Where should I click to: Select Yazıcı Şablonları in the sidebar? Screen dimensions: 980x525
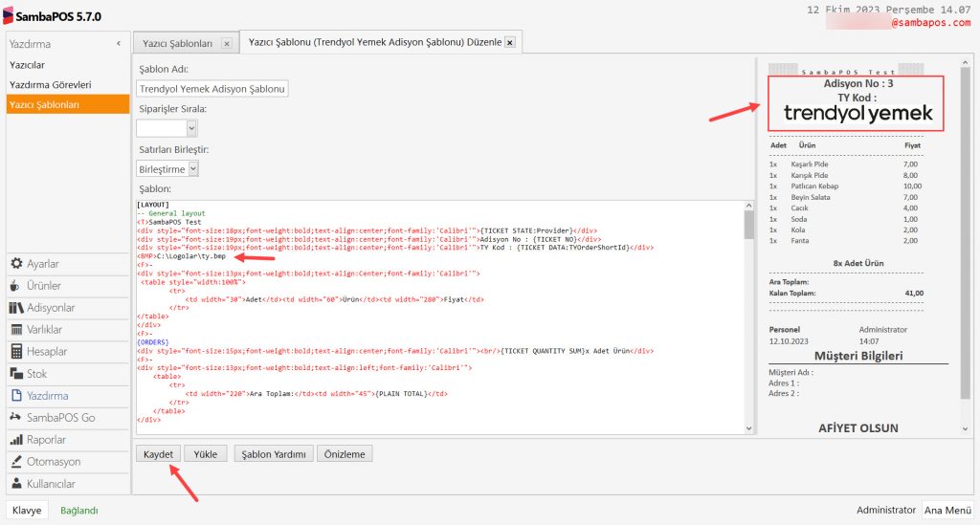(x=68, y=104)
